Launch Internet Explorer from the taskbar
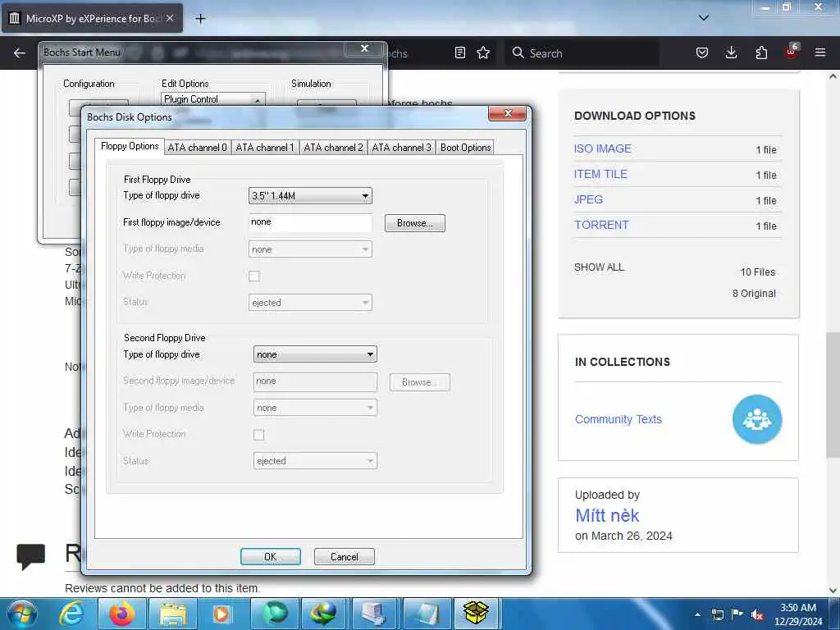The image size is (840, 630). tap(71, 614)
